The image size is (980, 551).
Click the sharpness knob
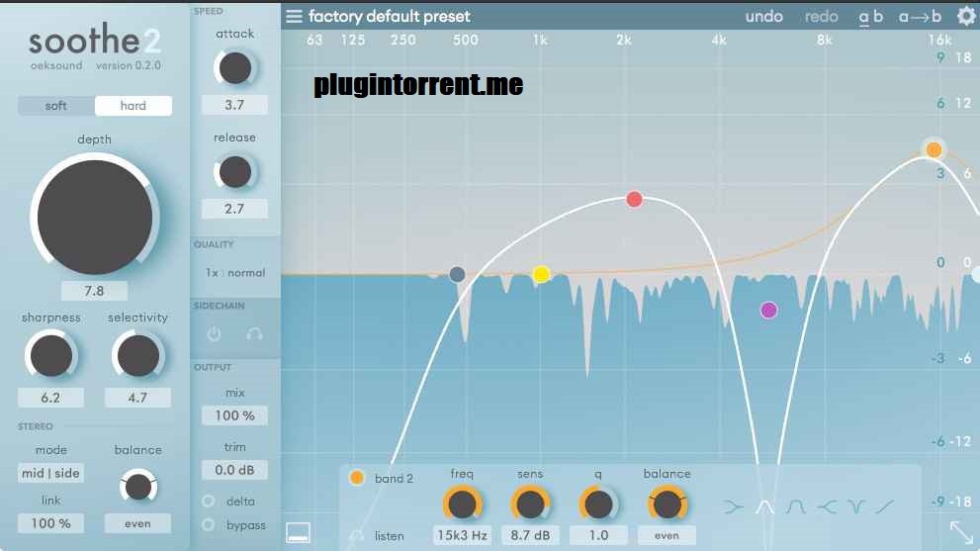click(x=50, y=355)
